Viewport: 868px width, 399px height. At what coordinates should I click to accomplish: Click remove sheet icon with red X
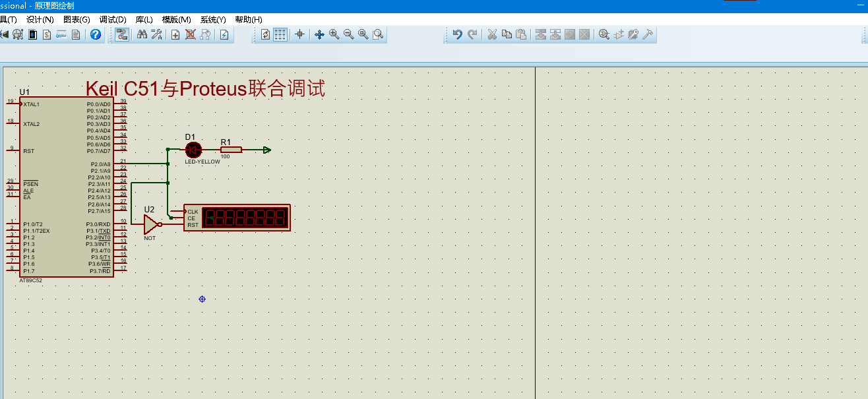(191, 34)
